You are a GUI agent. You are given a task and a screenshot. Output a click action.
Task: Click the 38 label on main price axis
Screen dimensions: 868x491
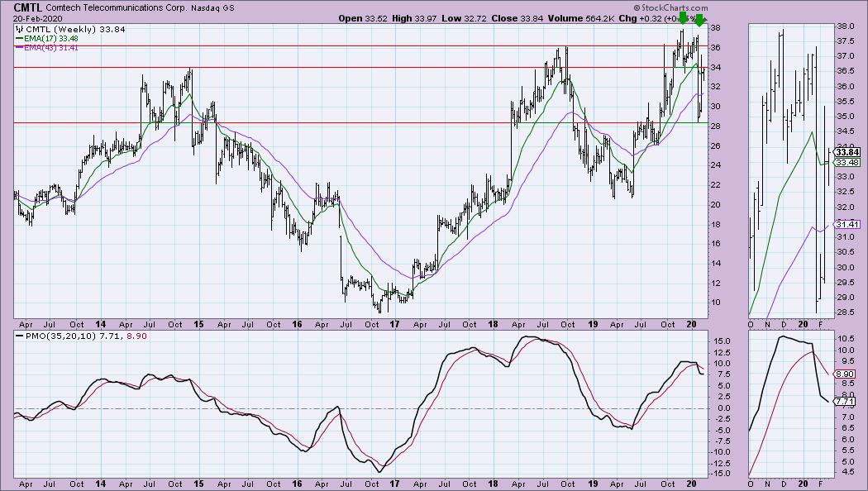click(715, 27)
